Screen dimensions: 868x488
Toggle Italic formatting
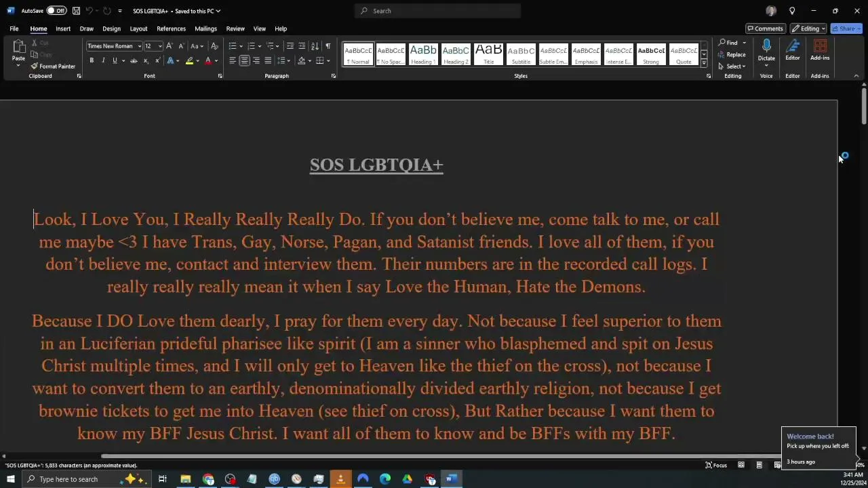(103, 61)
